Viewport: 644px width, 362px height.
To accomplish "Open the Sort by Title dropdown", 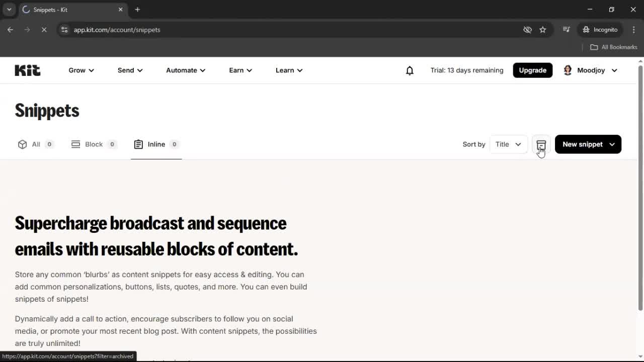I will (508, 144).
